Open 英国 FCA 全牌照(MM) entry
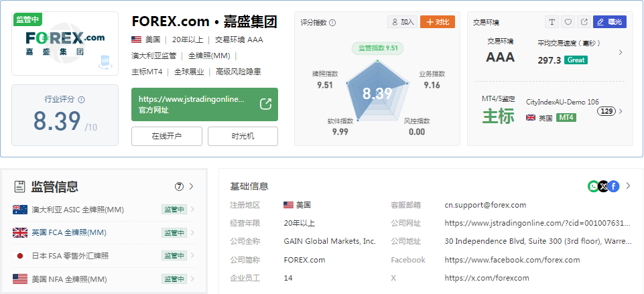Viewport: 644px width, 294px height. click(69, 233)
